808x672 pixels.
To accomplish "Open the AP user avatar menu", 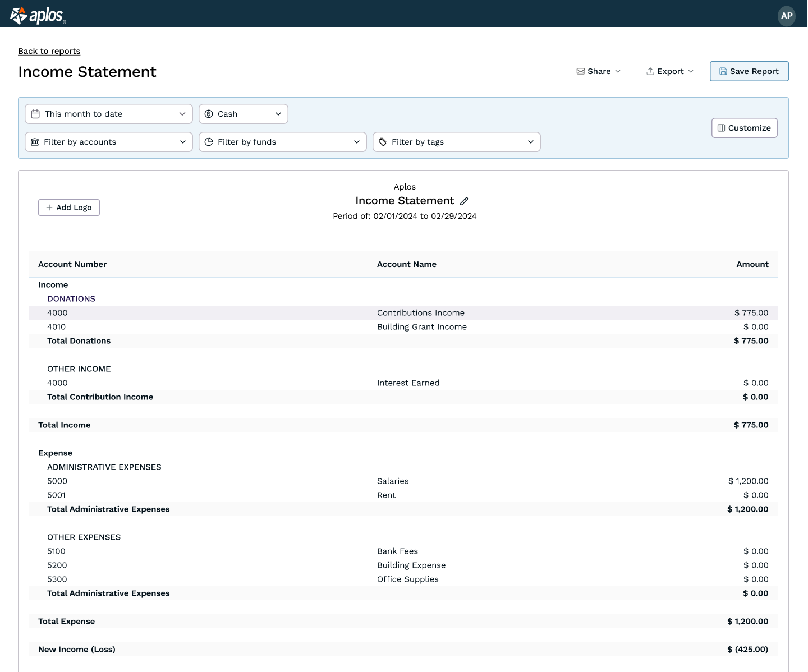I will pyautogui.click(x=787, y=16).
